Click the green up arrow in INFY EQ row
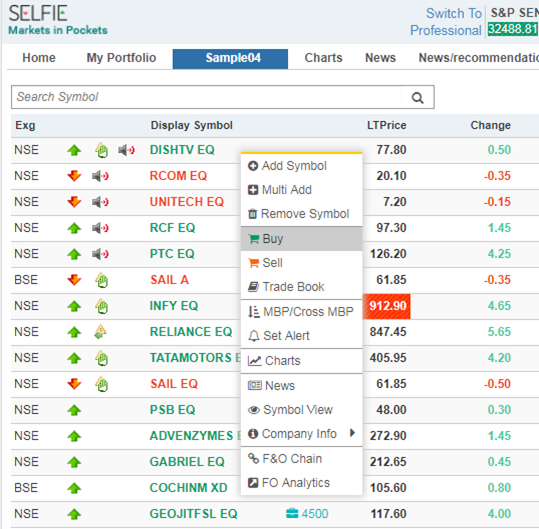The image size is (539, 529). (x=74, y=306)
